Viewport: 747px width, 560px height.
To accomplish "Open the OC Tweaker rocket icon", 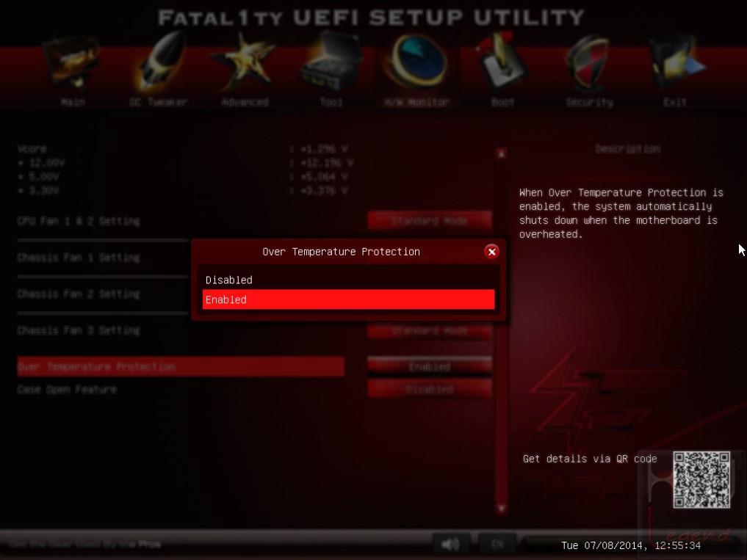I will pyautogui.click(x=159, y=63).
